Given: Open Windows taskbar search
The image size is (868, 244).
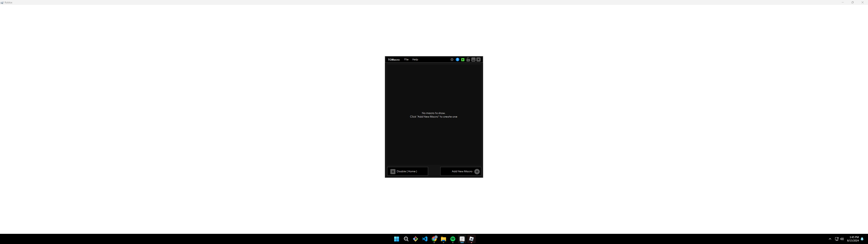Looking at the screenshot, I should pos(406,239).
